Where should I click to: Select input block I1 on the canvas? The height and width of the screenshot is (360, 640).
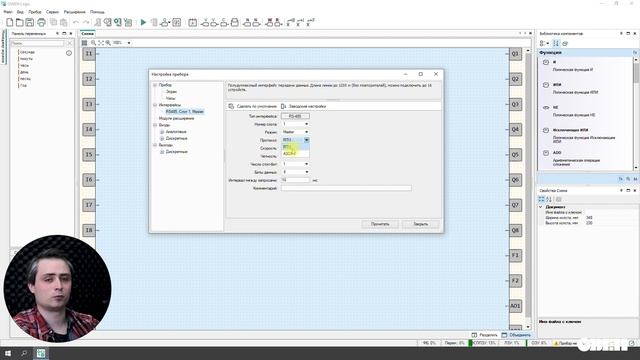point(89,54)
